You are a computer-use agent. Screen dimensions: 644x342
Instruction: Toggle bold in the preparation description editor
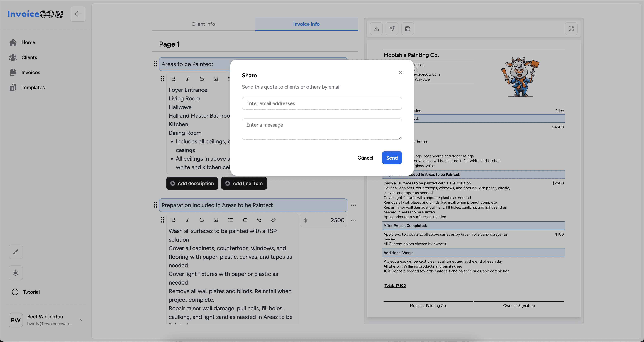coord(173,220)
